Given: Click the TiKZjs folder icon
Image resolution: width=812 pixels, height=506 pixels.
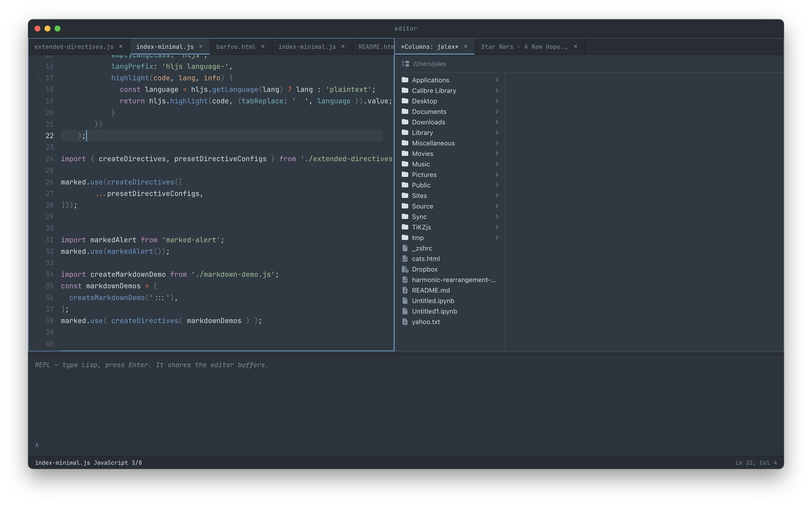Looking at the screenshot, I should pos(405,227).
